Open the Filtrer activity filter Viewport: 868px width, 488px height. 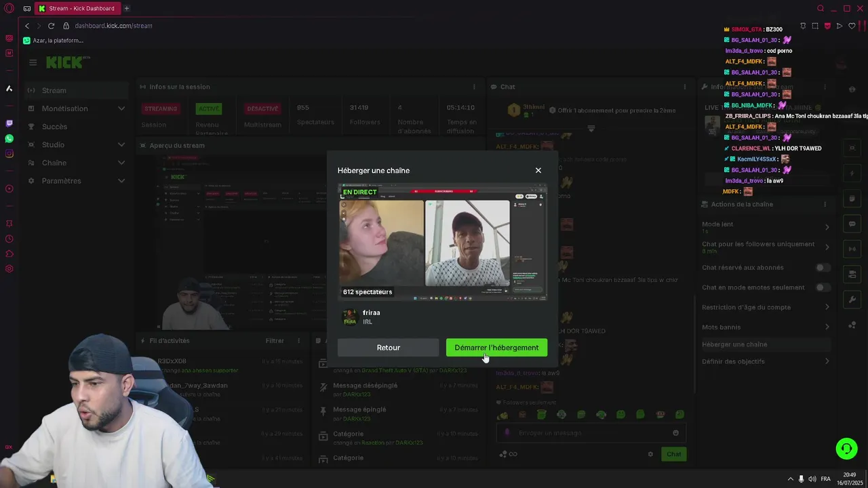[x=275, y=341]
